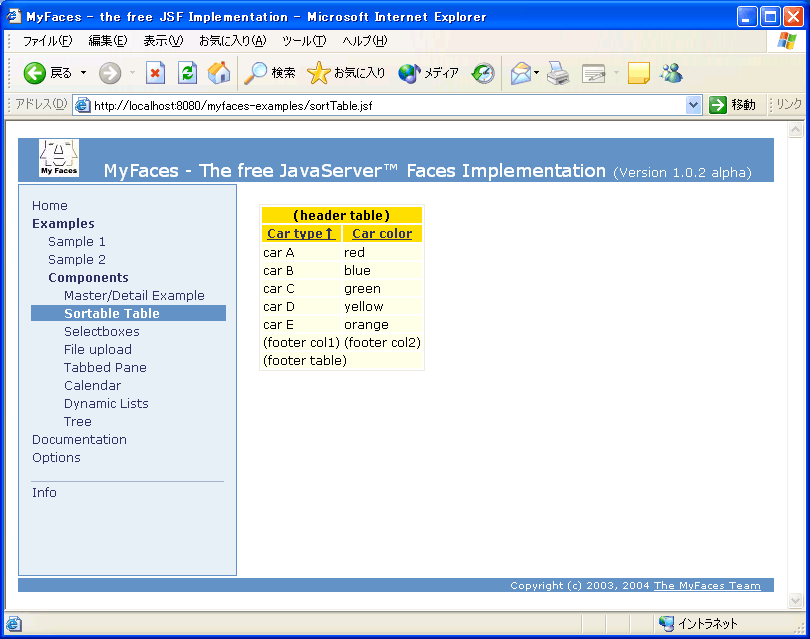This screenshot has width=810, height=639.
Task: Click the green Back arrow icon
Action: point(34,73)
